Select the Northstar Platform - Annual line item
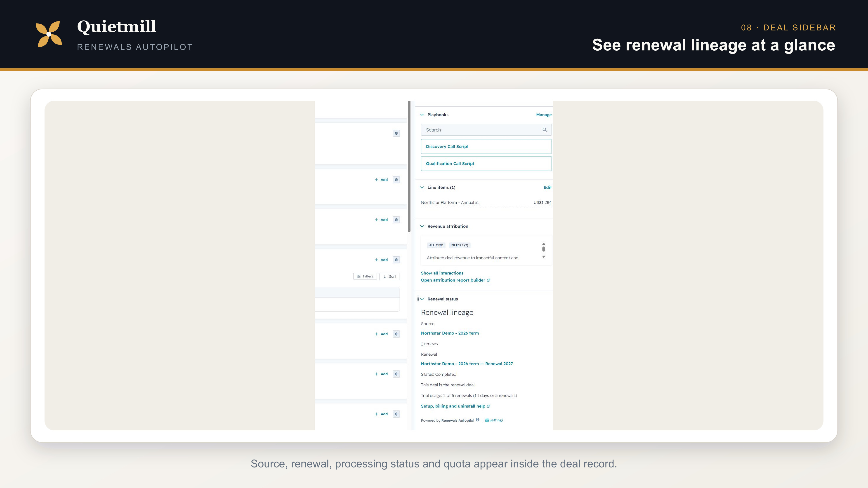The width and height of the screenshot is (868, 488). pos(450,202)
